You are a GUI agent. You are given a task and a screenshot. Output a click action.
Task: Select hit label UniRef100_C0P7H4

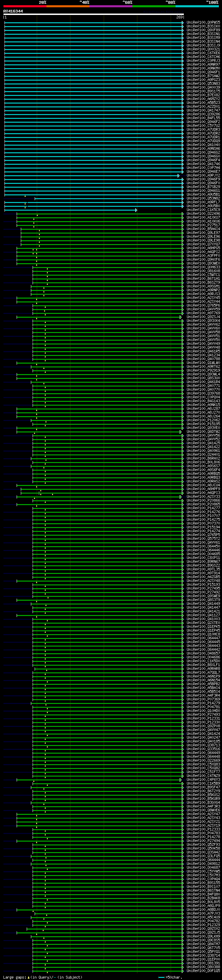click(x=203, y=168)
